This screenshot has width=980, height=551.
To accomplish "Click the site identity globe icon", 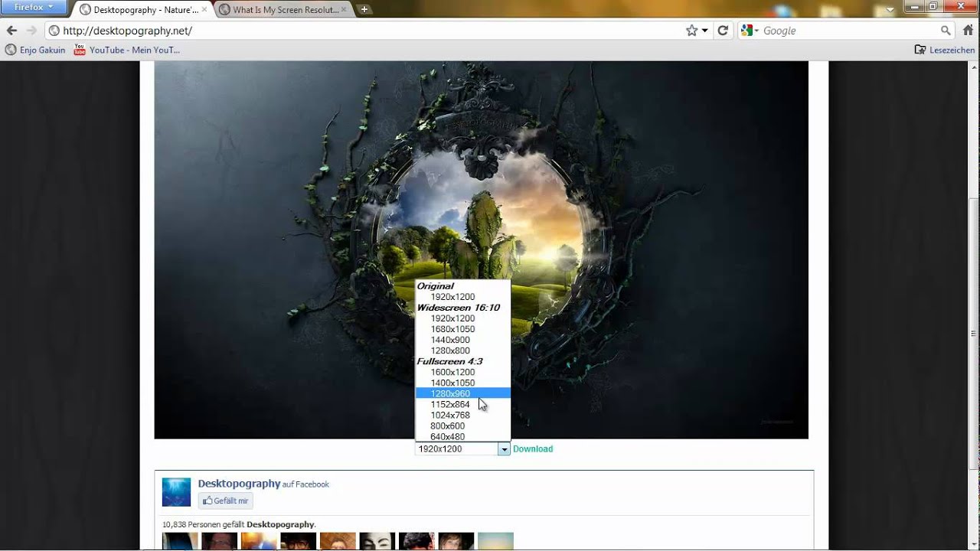I will [x=54, y=31].
